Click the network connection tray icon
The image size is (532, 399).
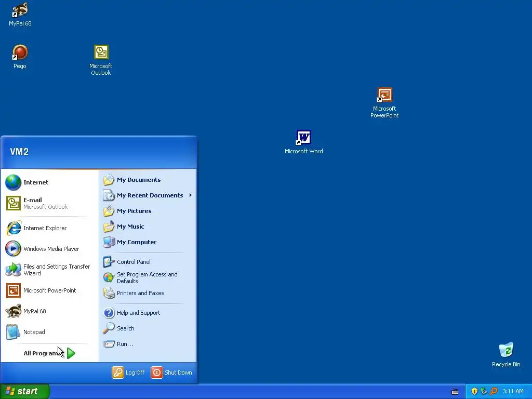[484, 391]
